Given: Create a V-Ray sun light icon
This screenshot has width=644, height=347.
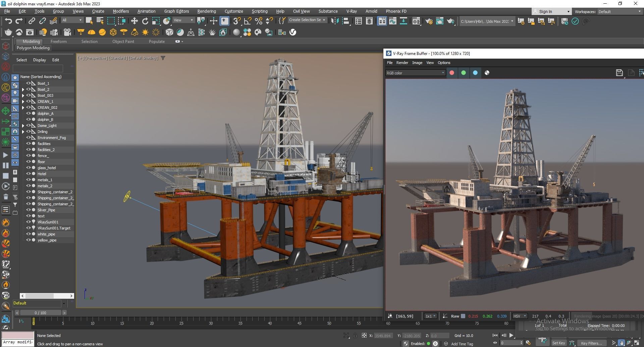Looking at the screenshot, I should [x=145, y=32].
